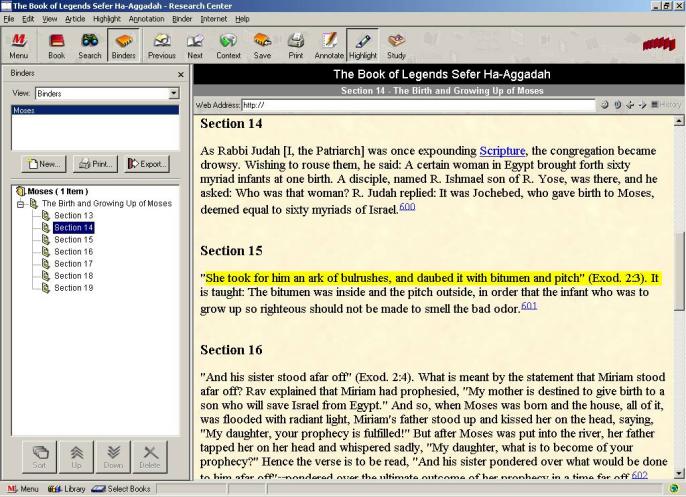This screenshot has height=497, width=686.
Task: Open footnote 601 link
Action: point(529,305)
